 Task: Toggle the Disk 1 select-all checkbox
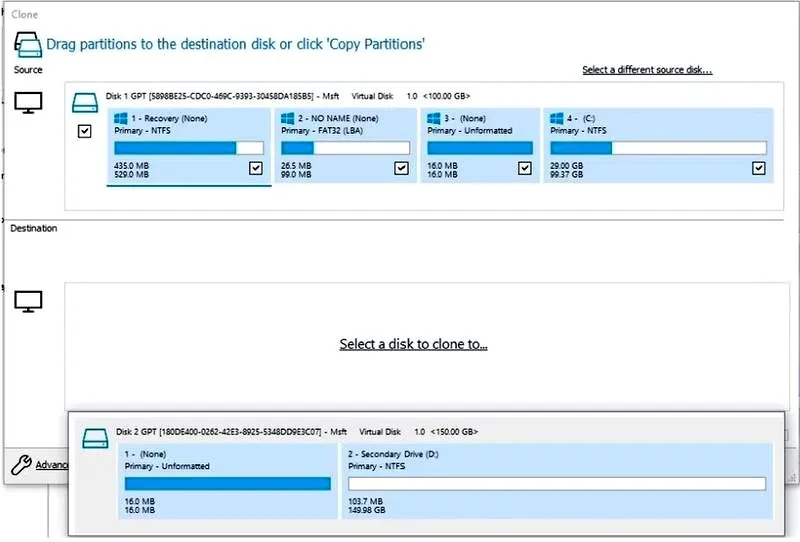pos(85,132)
